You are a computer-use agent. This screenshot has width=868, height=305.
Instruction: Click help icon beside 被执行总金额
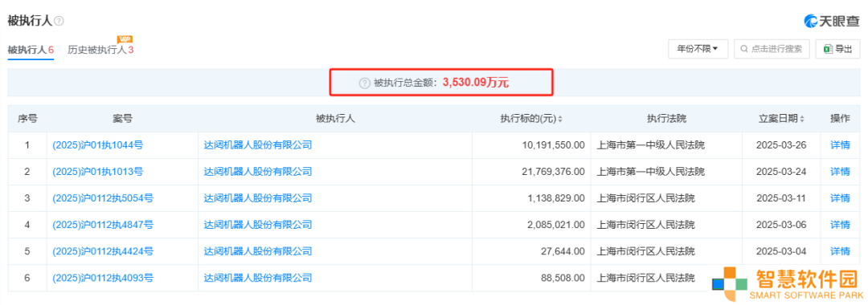364,83
